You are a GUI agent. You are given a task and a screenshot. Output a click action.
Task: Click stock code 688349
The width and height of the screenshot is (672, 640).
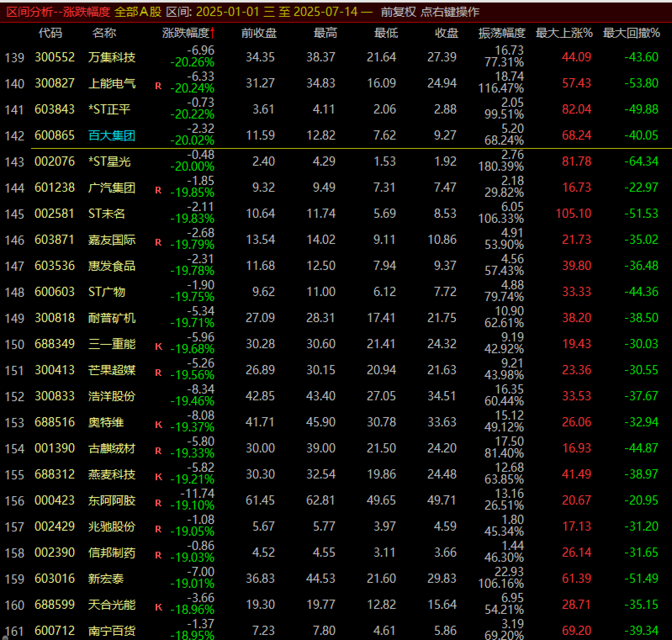[x=55, y=344]
